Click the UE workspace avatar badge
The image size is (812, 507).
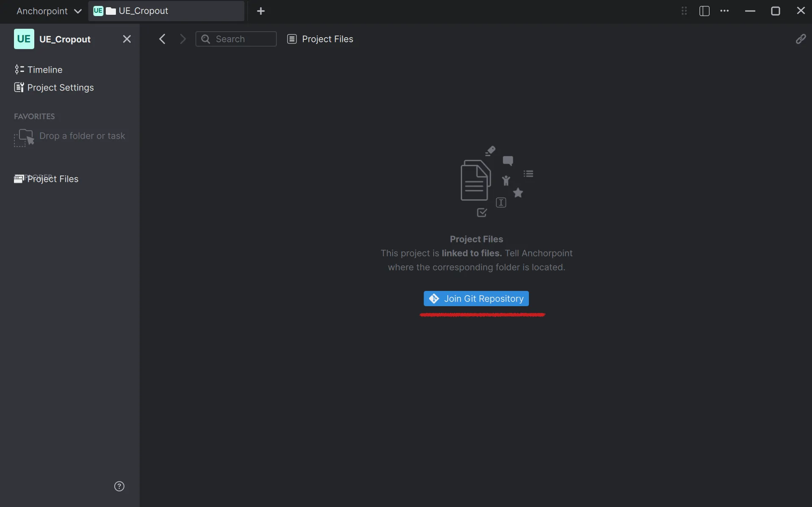click(x=24, y=39)
